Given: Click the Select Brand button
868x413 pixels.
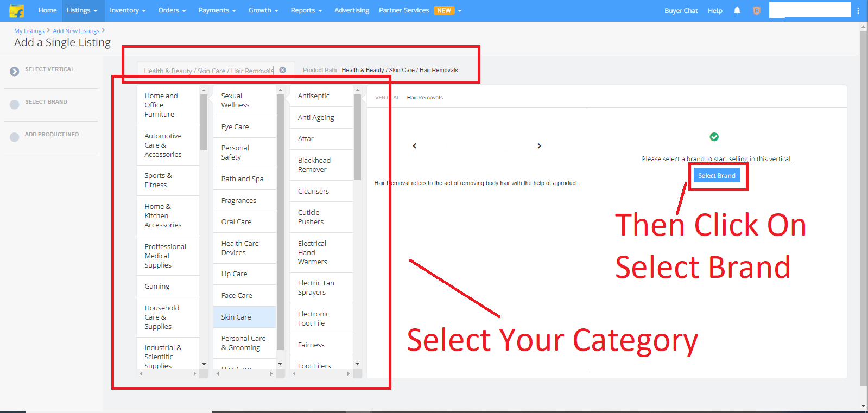Looking at the screenshot, I should point(717,175).
